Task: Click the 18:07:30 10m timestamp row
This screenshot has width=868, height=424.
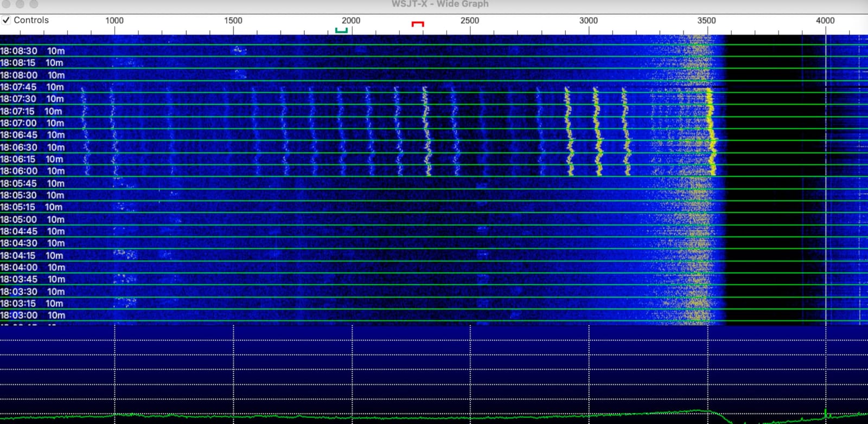Action: click(32, 99)
